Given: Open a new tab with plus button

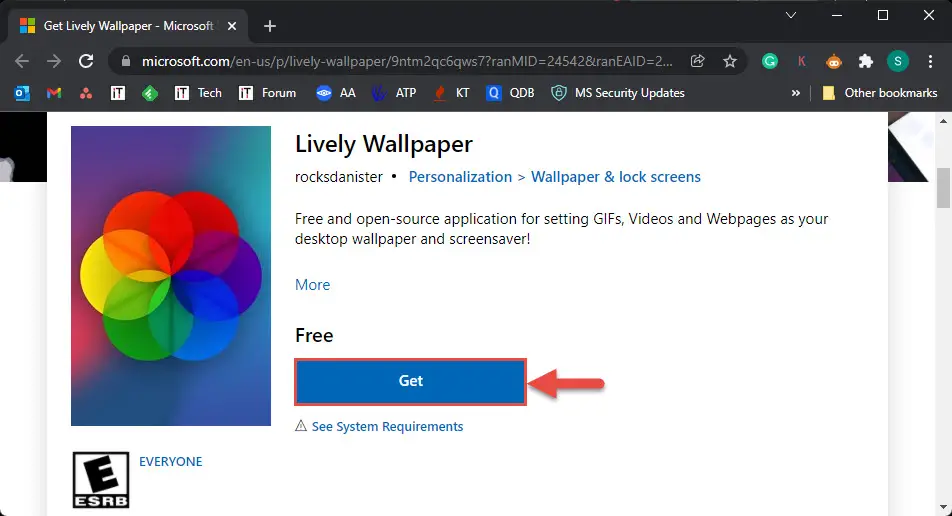Looking at the screenshot, I should click(270, 26).
